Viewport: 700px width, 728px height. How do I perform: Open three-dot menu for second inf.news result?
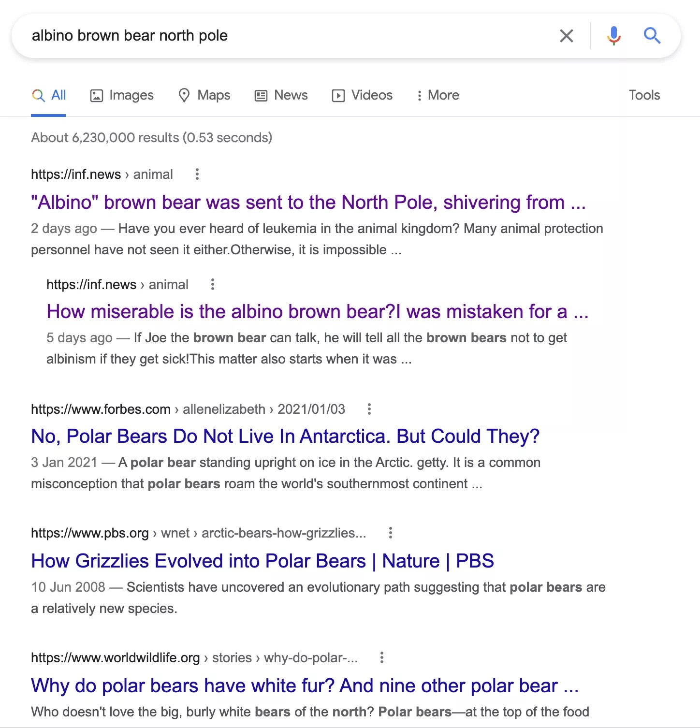212,284
